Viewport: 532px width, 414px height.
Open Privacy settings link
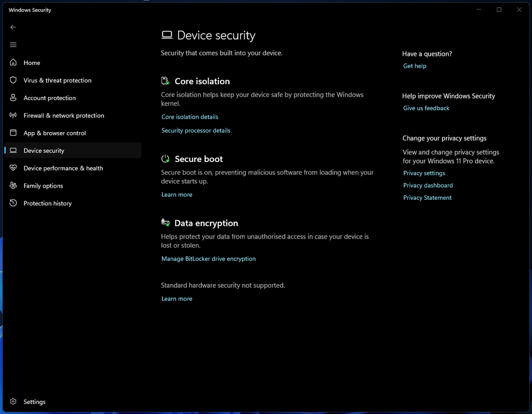pos(424,173)
